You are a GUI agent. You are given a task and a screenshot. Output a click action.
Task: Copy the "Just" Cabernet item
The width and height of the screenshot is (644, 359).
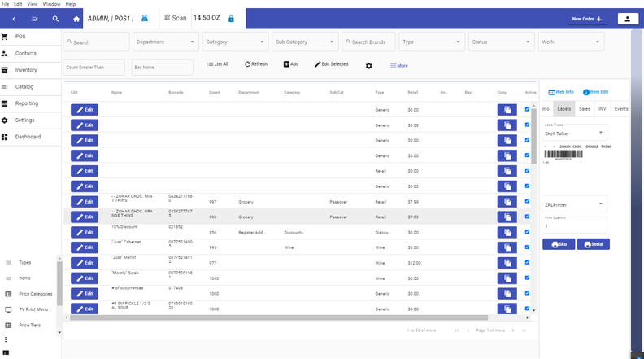[507, 247]
